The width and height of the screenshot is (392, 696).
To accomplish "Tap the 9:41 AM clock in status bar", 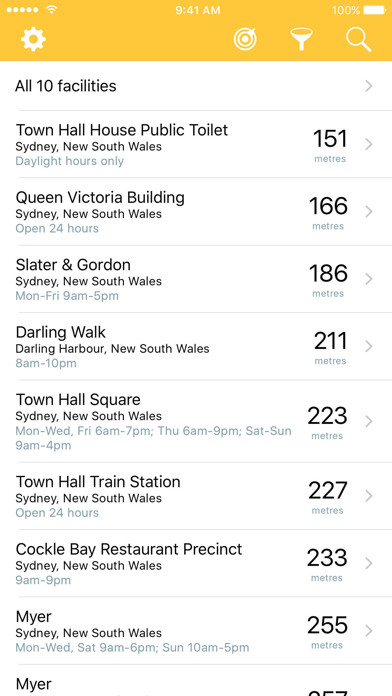I will point(198,10).
